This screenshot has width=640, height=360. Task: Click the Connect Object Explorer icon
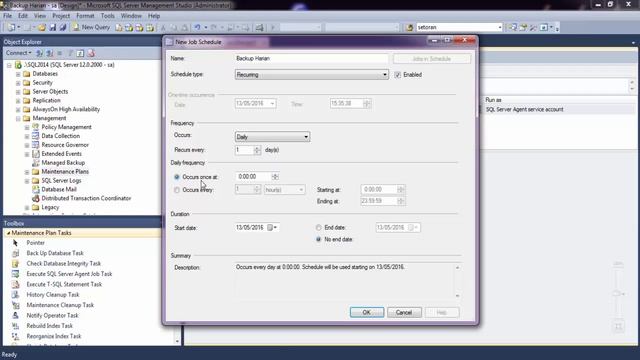coord(40,53)
